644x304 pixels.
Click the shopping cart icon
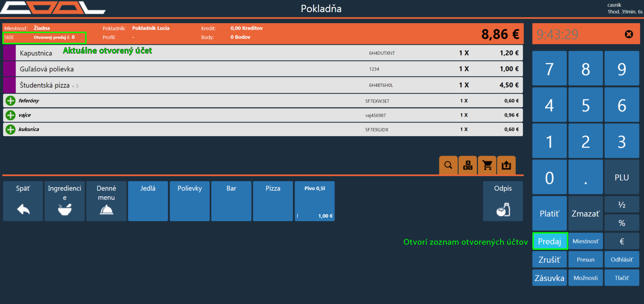487,165
